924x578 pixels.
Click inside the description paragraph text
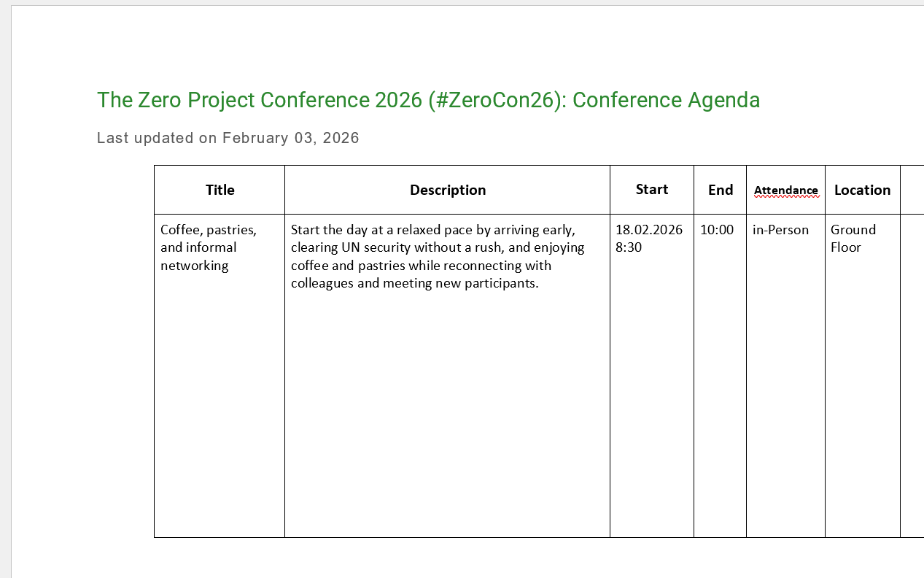pos(438,256)
